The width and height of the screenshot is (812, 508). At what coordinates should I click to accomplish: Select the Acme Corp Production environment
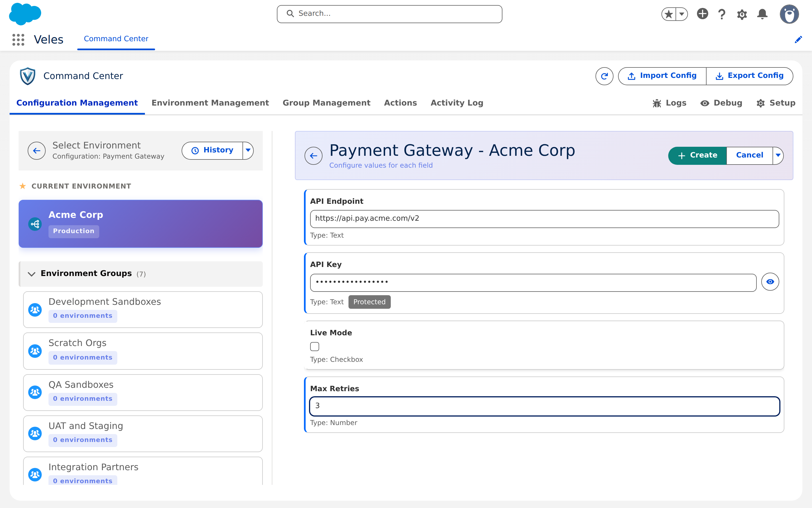pyautogui.click(x=141, y=224)
